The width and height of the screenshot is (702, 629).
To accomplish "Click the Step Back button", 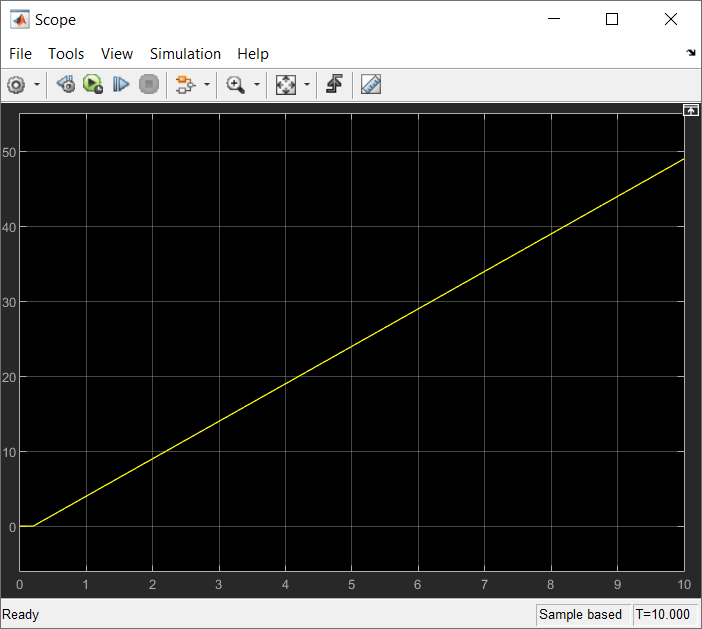I will (66, 85).
